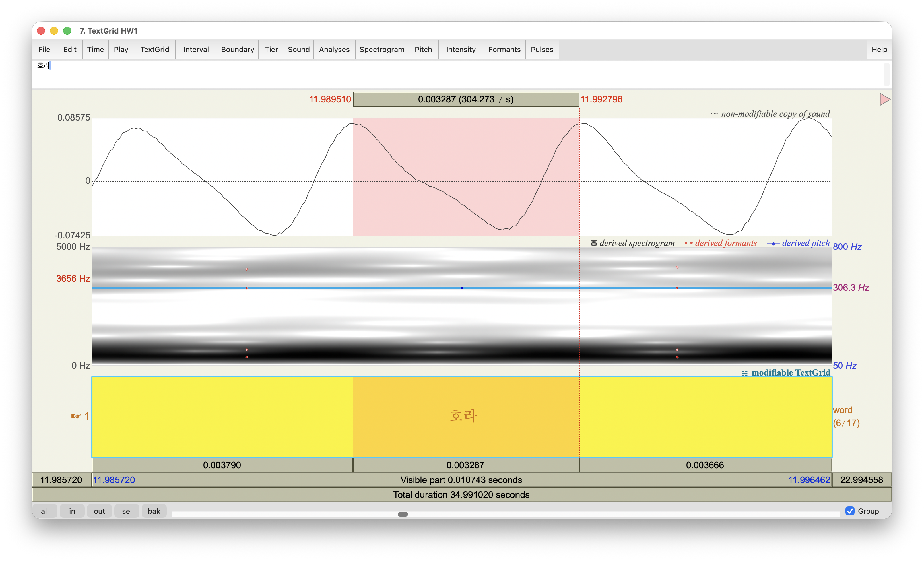
Task: Toggle the Group checkbox
Action: (x=850, y=511)
